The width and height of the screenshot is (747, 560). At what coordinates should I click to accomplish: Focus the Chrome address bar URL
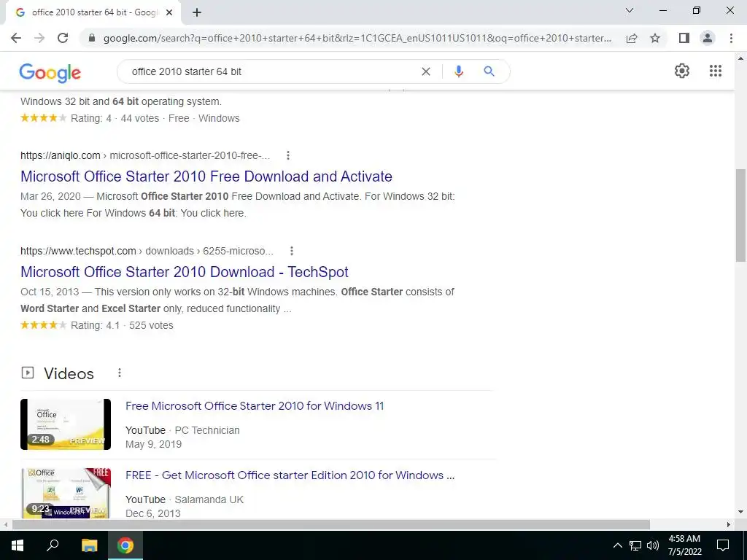pyautogui.click(x=357, y=38)
